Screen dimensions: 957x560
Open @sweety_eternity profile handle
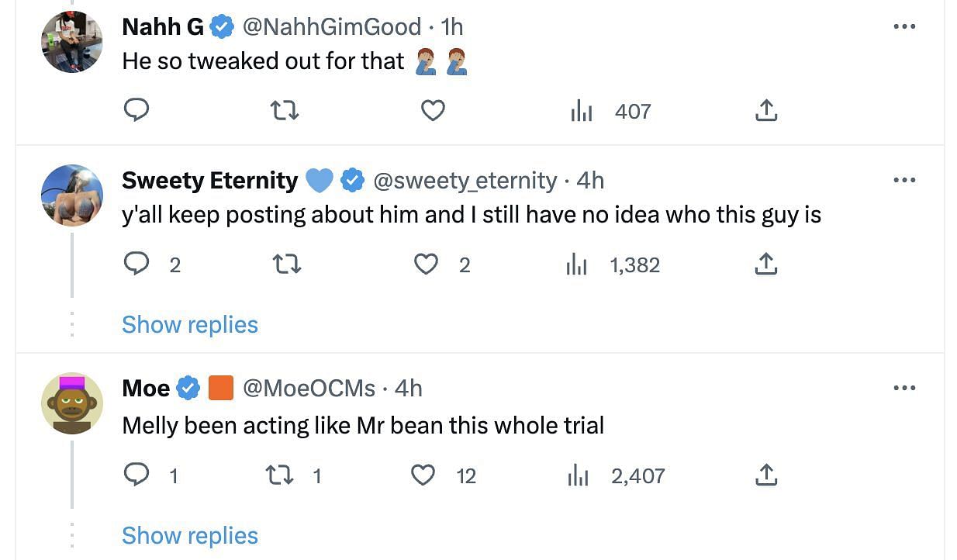click(x=465, y=180)
